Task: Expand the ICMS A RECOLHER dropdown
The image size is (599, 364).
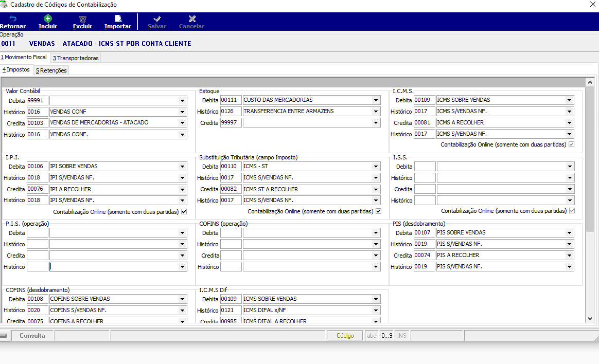Action: point(569,122)
